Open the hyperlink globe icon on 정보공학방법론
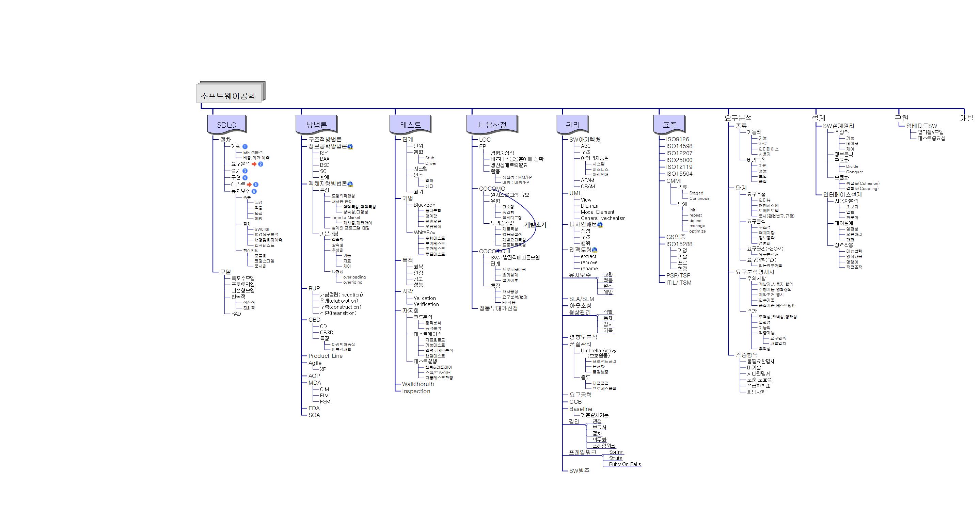The image size is (980, 511). [x=350, y=146]
